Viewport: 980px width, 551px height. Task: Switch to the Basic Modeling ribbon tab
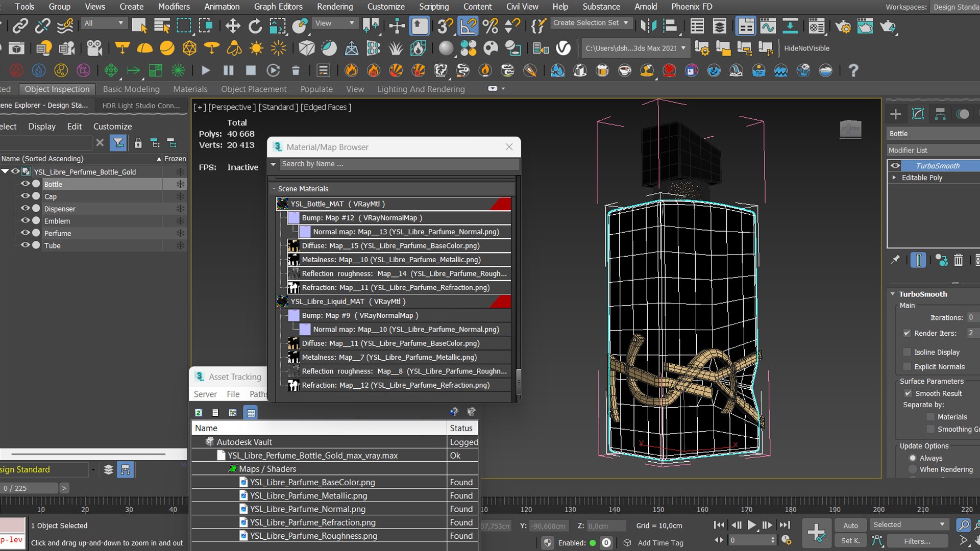click(131, 89)
